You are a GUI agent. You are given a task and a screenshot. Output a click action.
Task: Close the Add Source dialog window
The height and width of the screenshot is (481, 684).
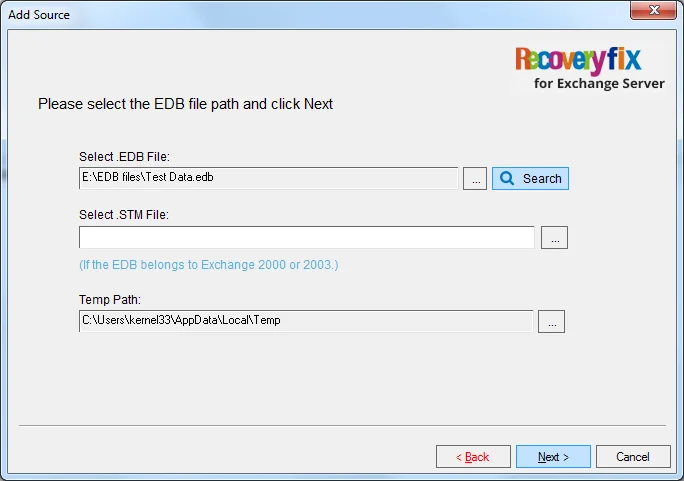click(653, 10)
